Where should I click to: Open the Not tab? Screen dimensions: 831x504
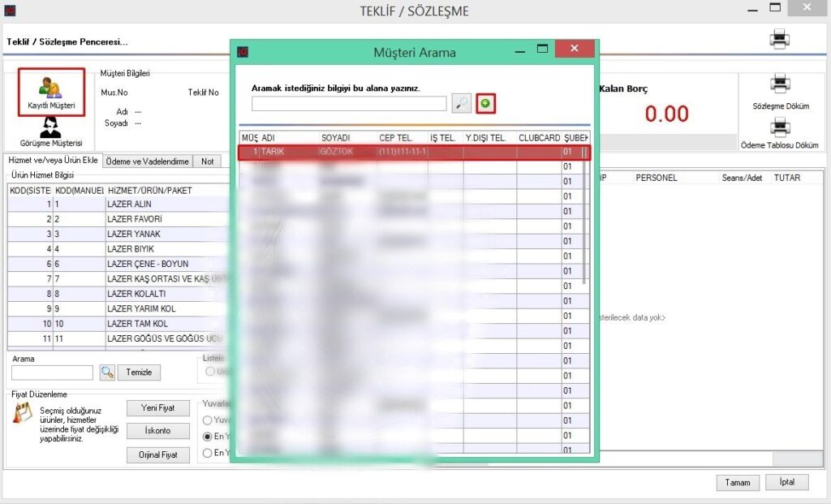(x=208, y=162)
